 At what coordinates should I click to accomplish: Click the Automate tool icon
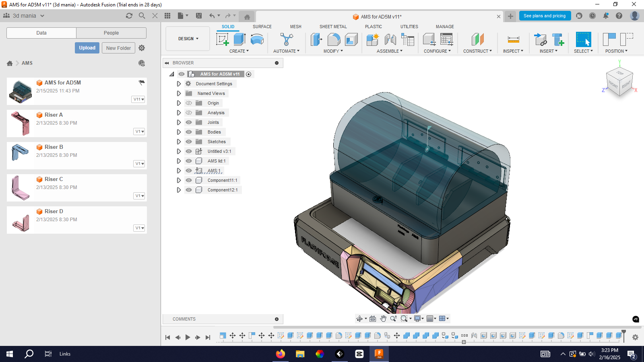click(287, 39)
